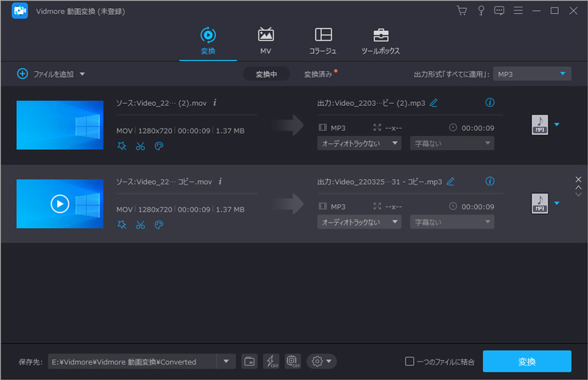Click the cut scissors icon for first video
This screenshot has height=380, width=588.
coord(140,146)
